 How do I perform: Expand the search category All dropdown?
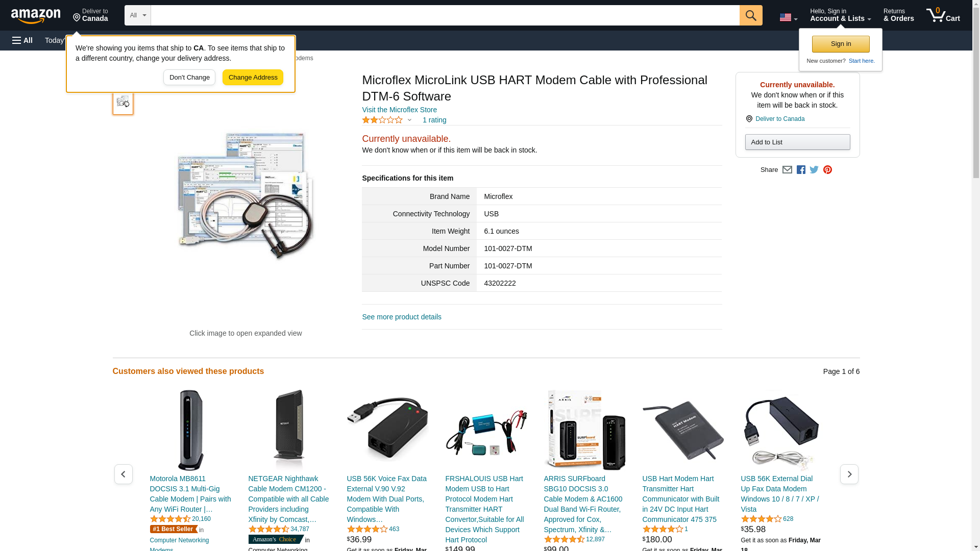137,15
